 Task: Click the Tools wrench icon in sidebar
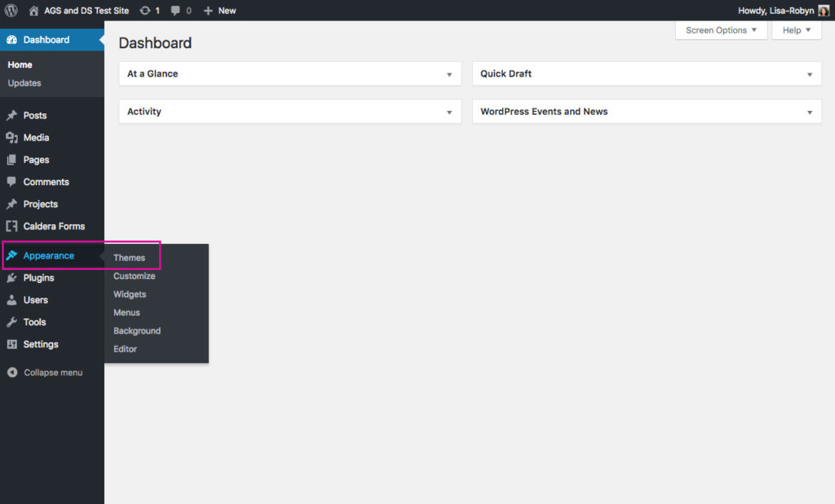coord(11,322)
